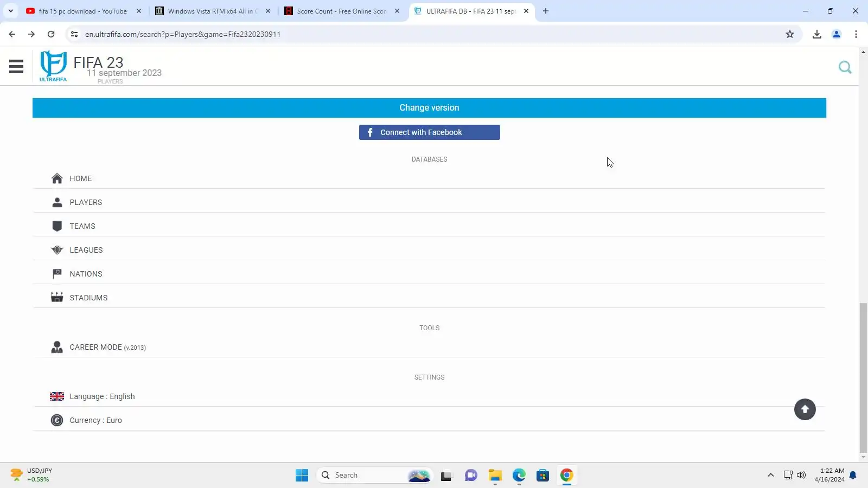
Task: Click the page vertical scrollbar thumb
Action: click(863, 378)
